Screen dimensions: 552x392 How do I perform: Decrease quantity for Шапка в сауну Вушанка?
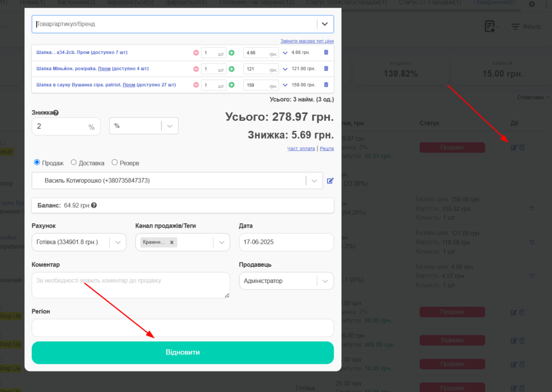(196, 85)
